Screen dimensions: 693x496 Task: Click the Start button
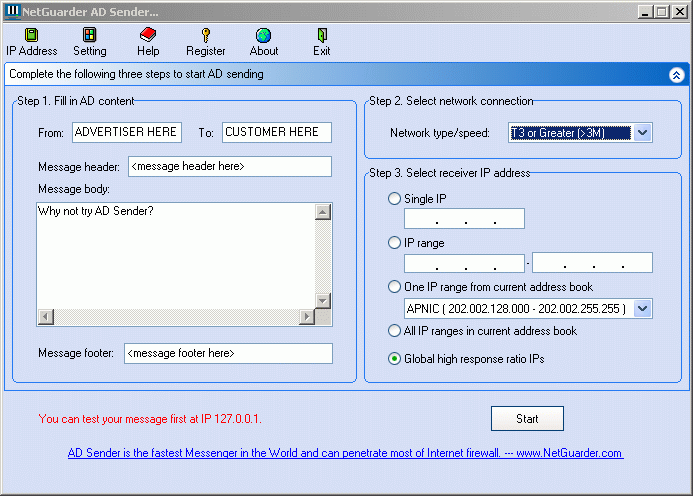click(527, 418)
